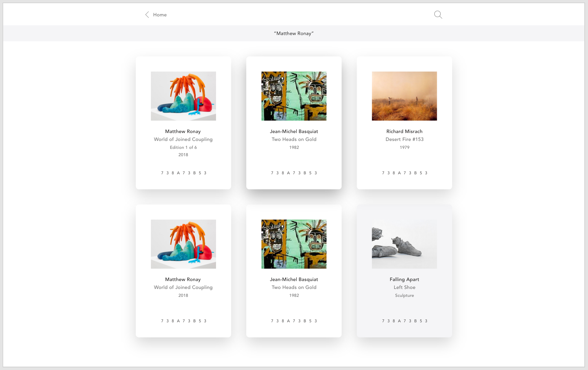Go back to Home

(160, 15)
